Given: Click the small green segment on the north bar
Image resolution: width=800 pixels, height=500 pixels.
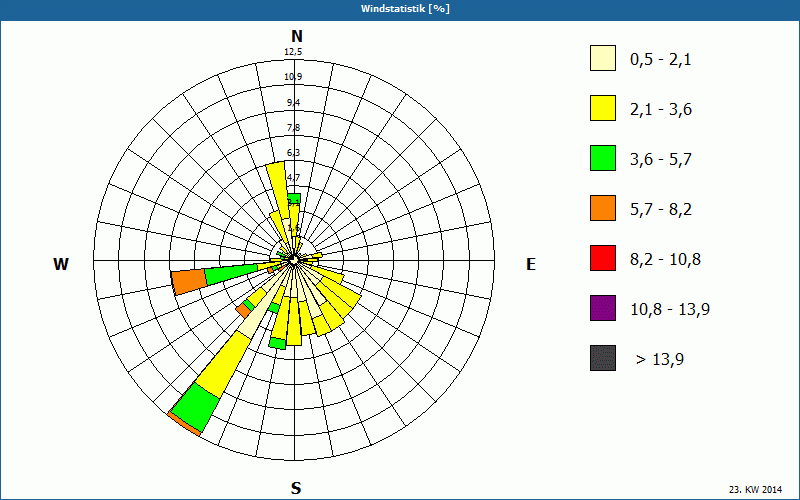Looking at the screenshot, I should point(294,199).
